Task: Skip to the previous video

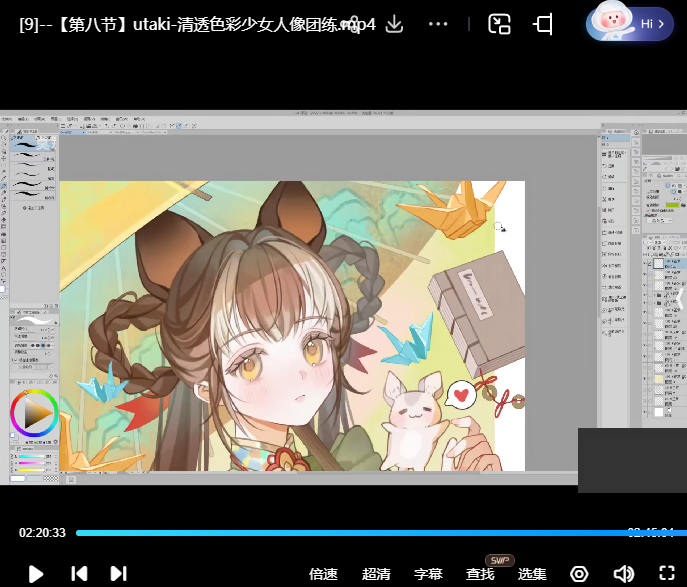Action: point(79,574)
